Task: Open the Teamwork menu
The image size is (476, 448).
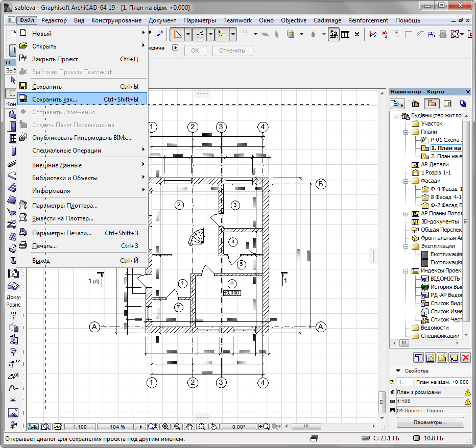Action: coord(237,20)
